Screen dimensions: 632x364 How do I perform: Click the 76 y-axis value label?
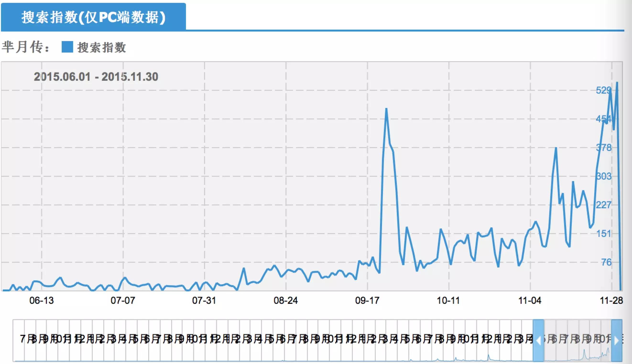(606, 262)
